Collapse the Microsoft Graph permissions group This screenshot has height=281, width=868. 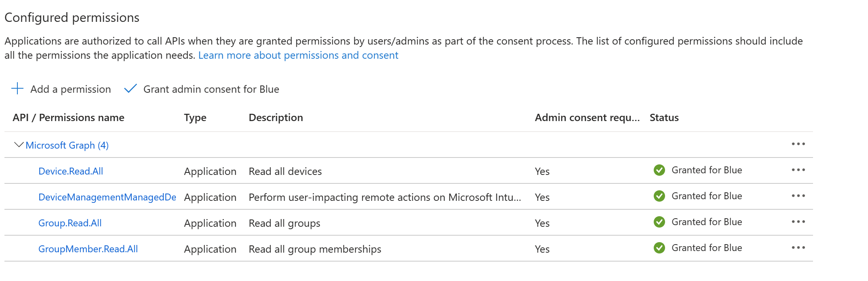19,145
